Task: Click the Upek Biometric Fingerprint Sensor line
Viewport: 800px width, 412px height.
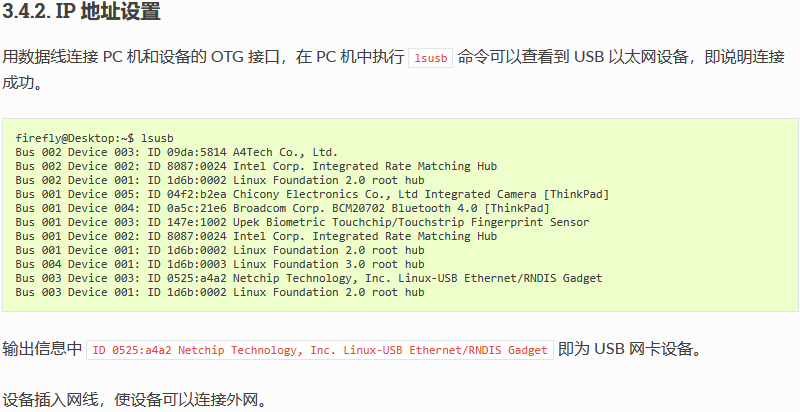Action: 302,222
